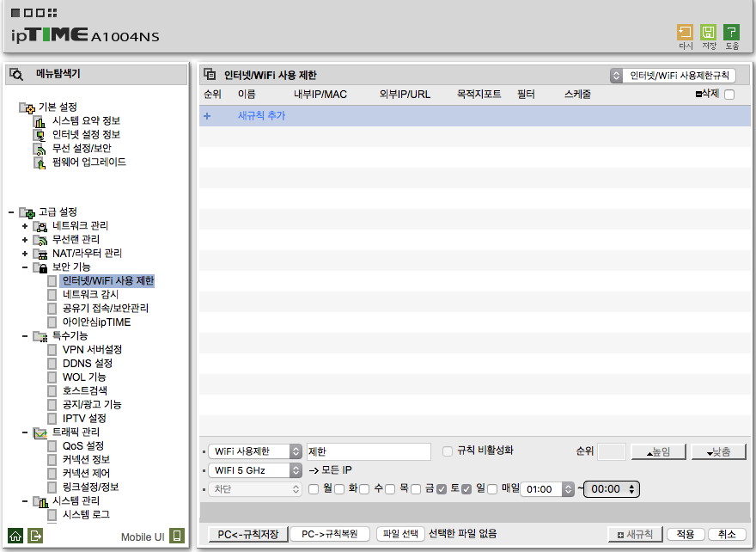Click the rule name field containing 제한

tap(369, 451)
